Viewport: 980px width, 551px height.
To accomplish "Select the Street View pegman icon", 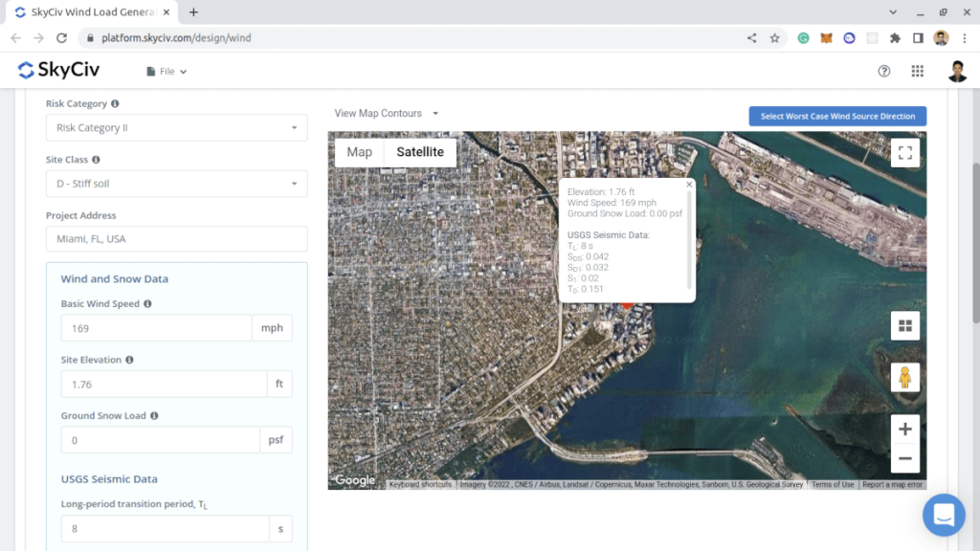I will (904, 378).
